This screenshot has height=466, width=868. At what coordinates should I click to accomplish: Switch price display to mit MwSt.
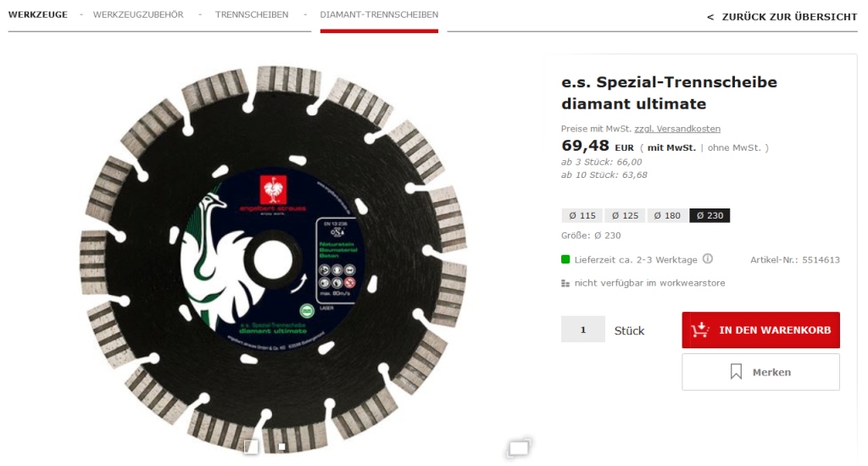(x=671, y=147)
